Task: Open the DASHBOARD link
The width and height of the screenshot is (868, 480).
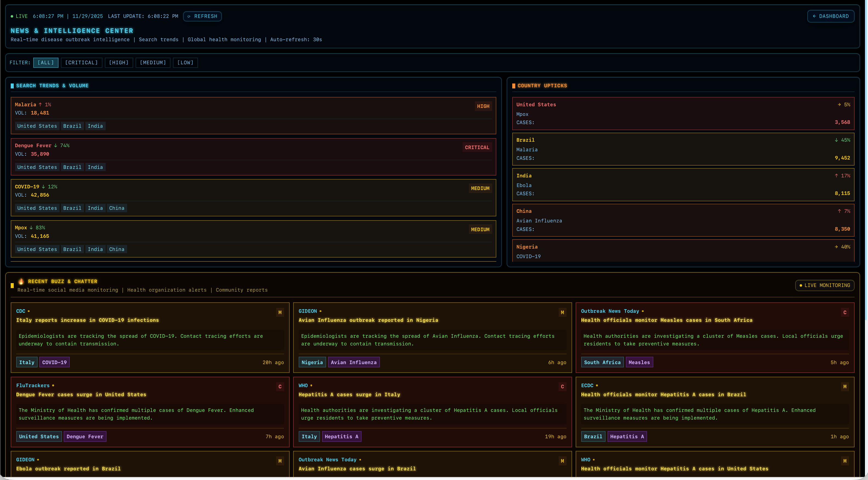Action: coord(830,16)
